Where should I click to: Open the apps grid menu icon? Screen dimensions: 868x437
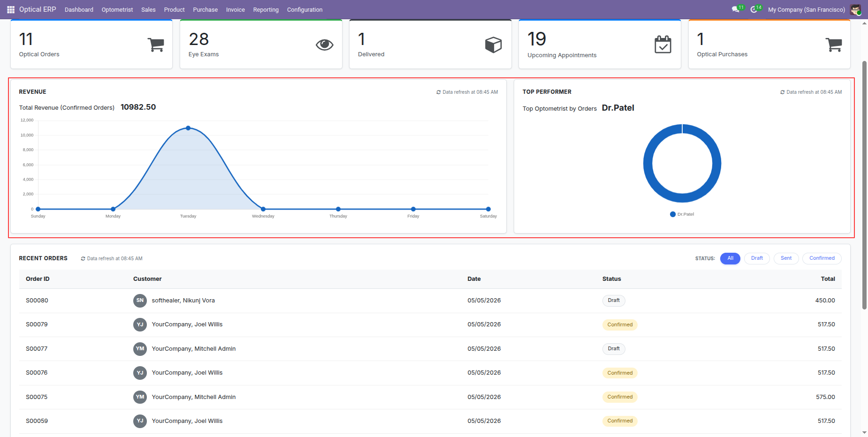(x=11, y=9)
